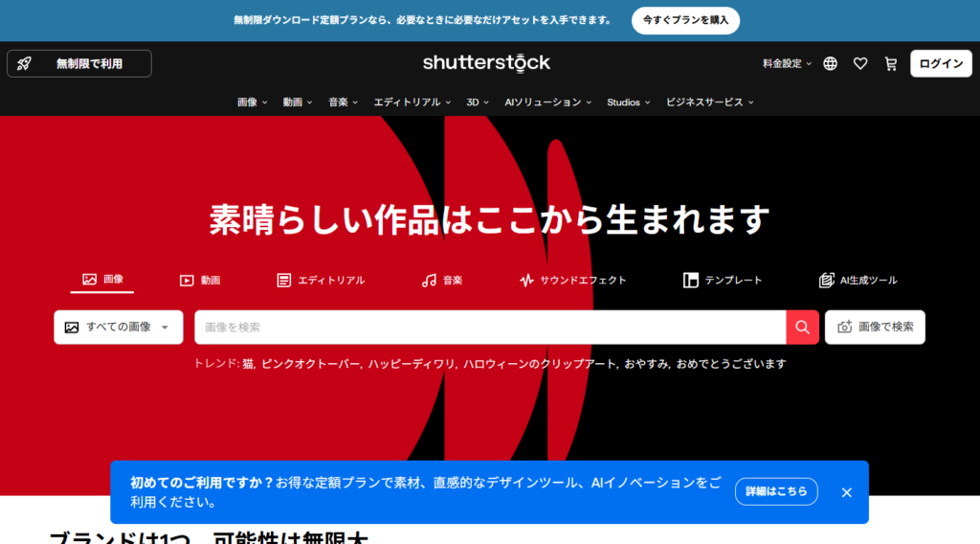Click the rocket 無制限で利用 button
The image size is (980, 544).
[x=79, y=63]
